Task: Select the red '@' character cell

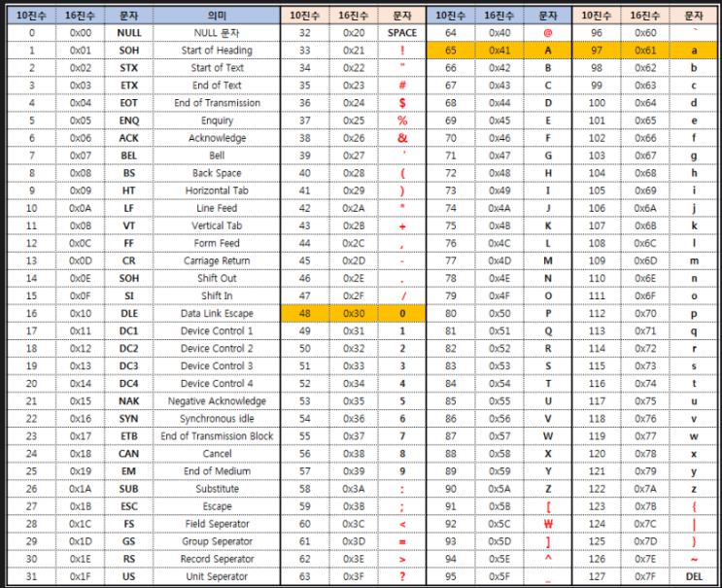Action: click(548, 33)
